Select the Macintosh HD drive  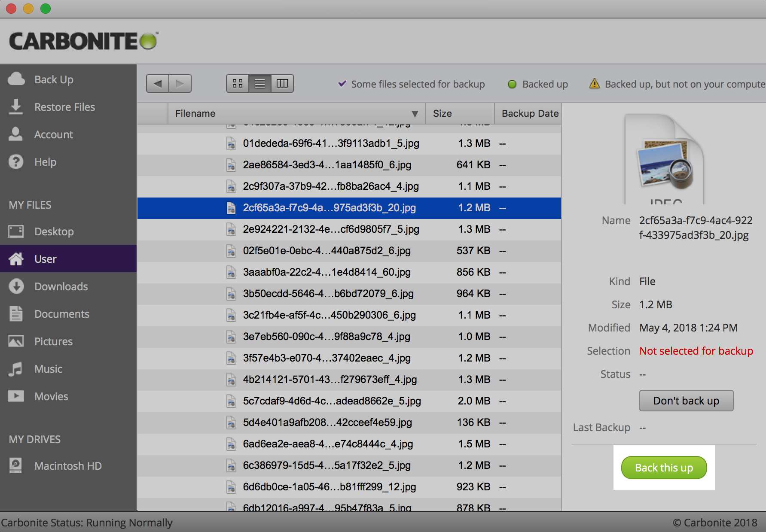point(68,466)
